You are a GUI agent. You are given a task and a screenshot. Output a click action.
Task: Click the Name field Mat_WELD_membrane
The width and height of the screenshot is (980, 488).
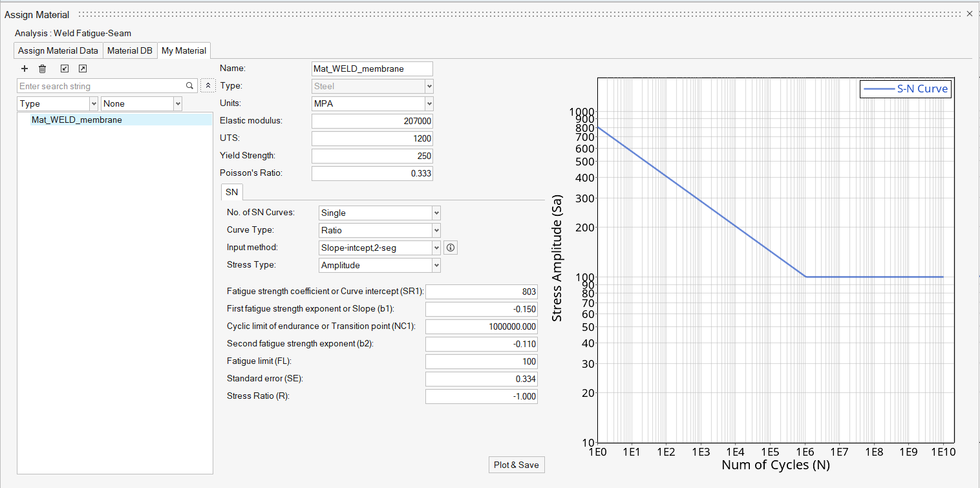[x=372, y=69]
